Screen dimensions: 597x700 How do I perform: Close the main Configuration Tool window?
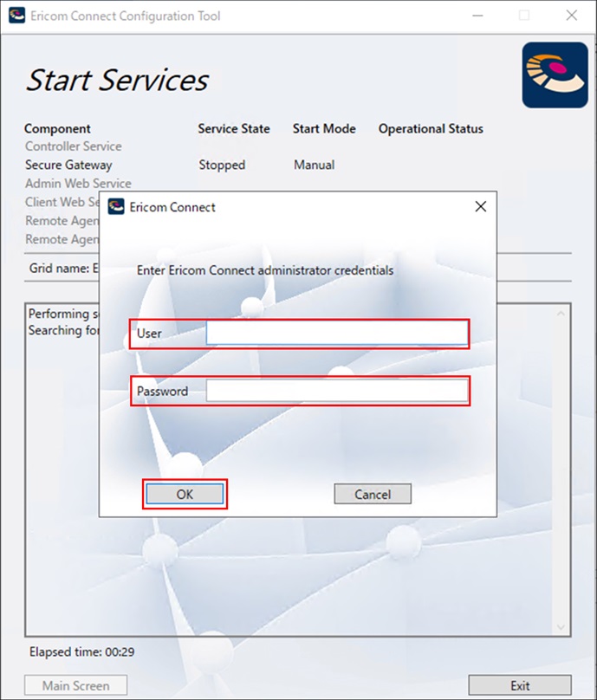(571, 16)
